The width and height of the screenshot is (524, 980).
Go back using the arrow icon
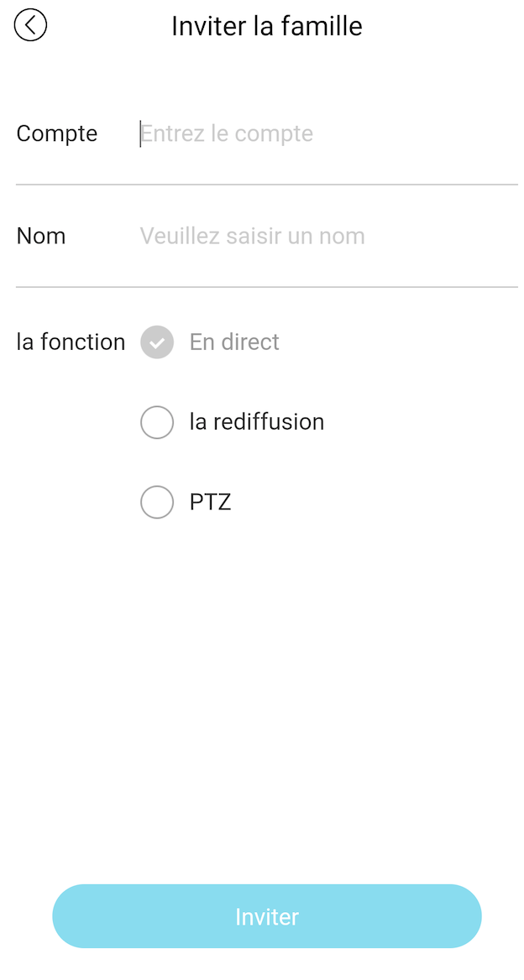click(x=31, y=25)
